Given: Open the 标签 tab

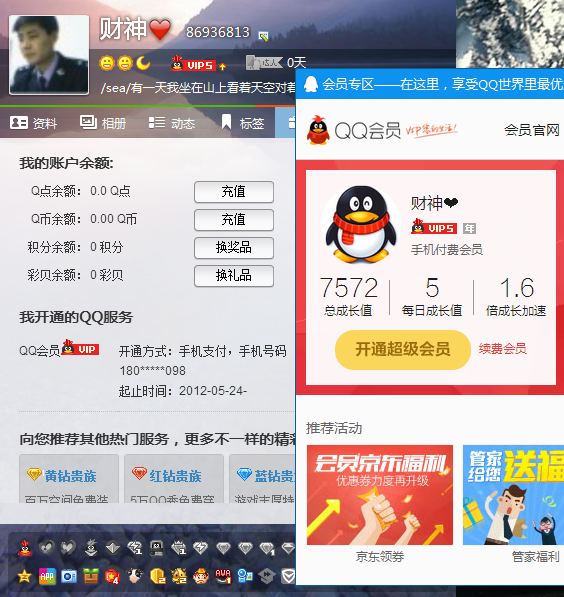Looking at the screenshot, I should click(x=243, y=123).
